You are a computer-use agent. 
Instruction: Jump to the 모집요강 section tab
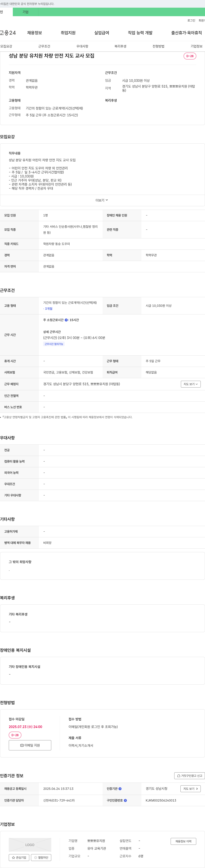click(x=6, y=46)
